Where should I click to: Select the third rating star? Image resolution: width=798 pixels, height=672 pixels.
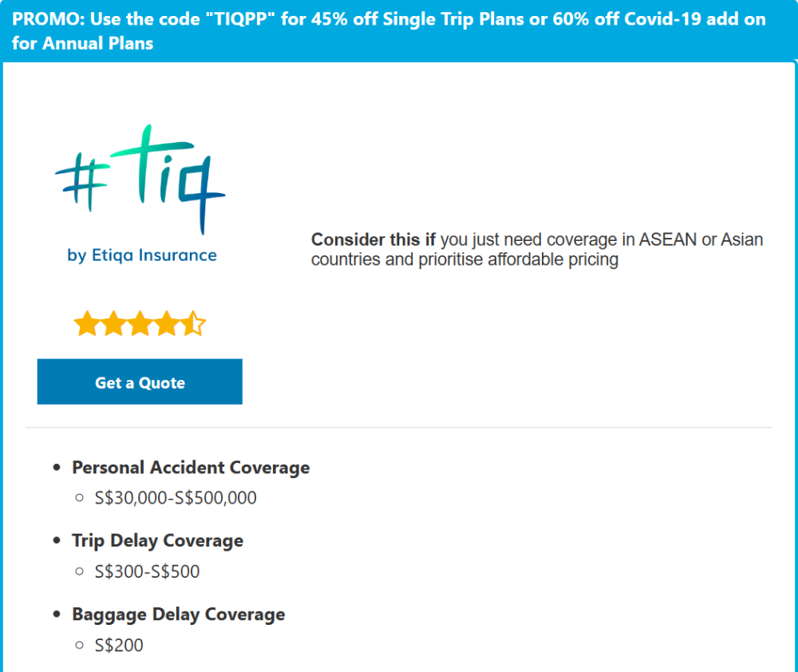[140, 325]
